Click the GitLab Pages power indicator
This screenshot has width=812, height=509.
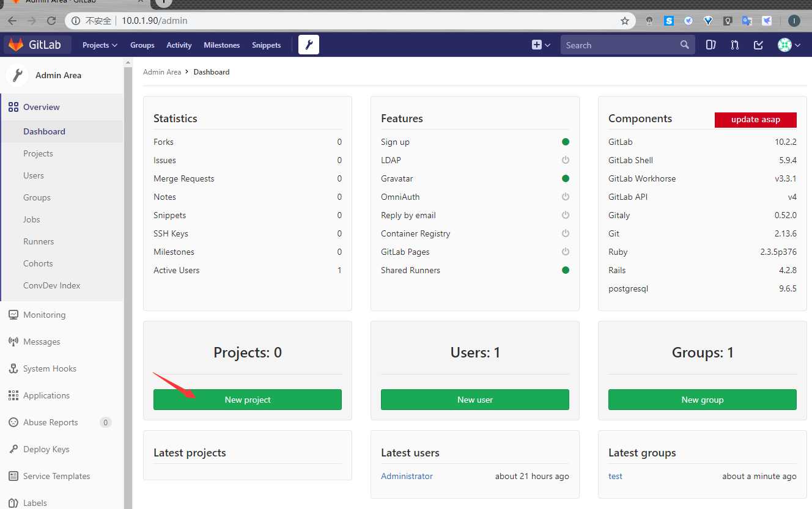[x=566, y=252]
